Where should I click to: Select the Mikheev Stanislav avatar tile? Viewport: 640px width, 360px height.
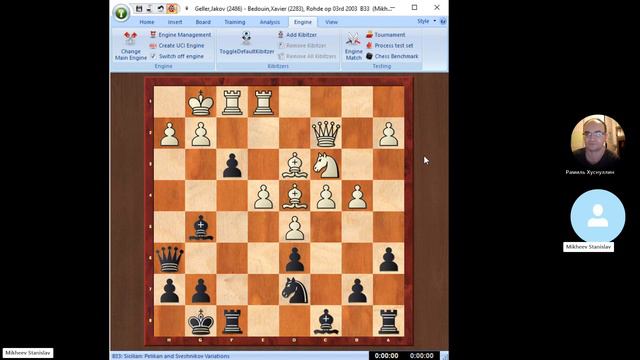pyautogui.click(x=598, y=216)
